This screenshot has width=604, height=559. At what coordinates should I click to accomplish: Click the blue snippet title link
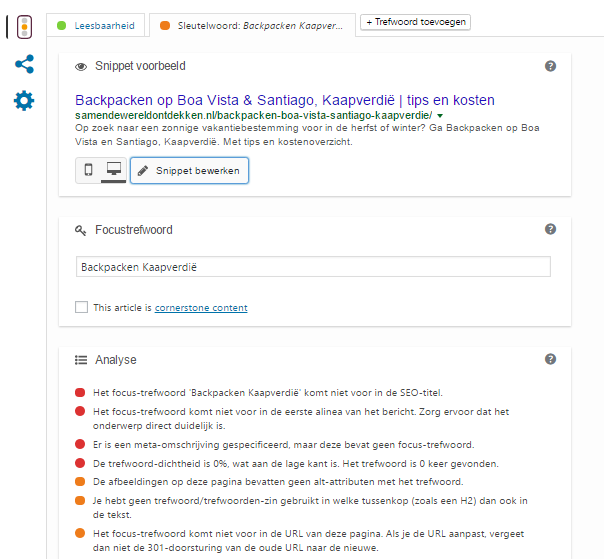[285, 100]
